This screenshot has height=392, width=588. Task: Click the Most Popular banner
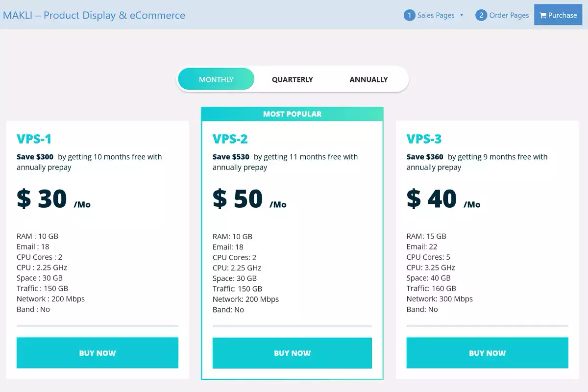[292, 114]
